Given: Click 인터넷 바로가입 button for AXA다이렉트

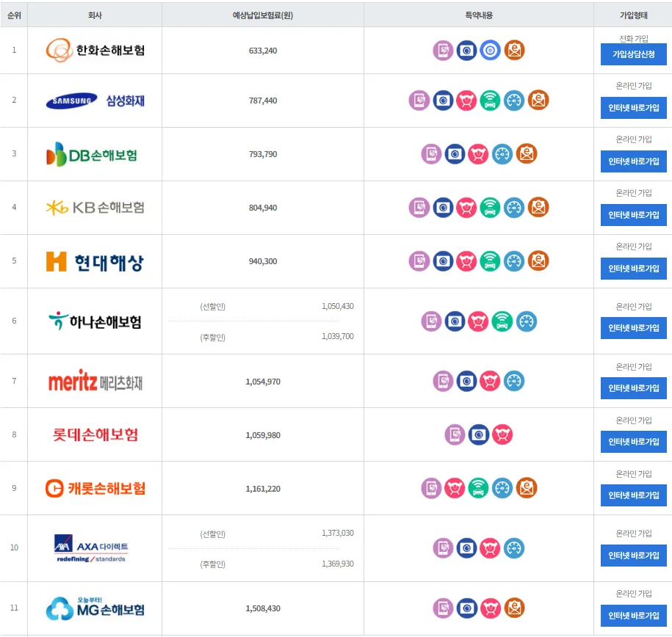Looking at the screenshot, I should pyautogui.click(x=633, y=556).
